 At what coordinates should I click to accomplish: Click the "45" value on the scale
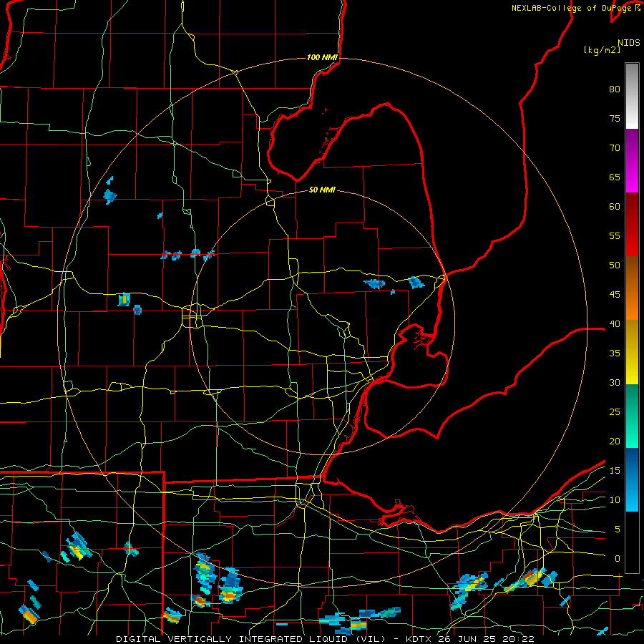pos(615,295)
